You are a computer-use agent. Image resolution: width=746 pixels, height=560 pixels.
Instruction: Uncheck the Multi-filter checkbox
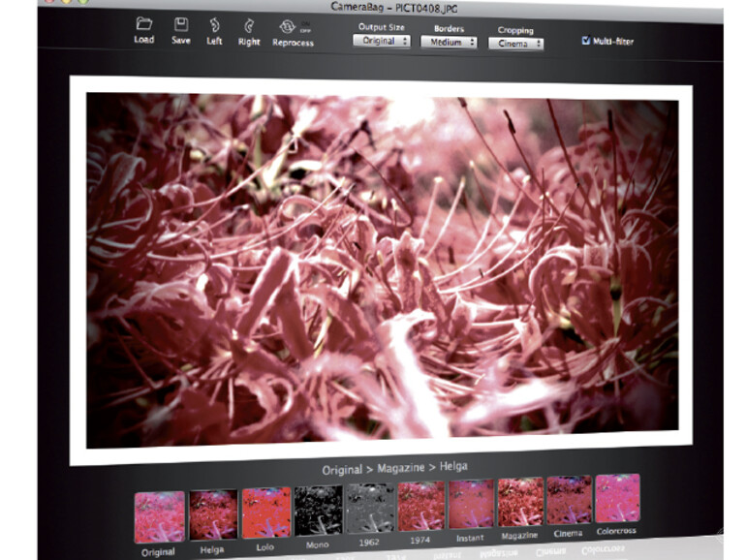(586, 41)
